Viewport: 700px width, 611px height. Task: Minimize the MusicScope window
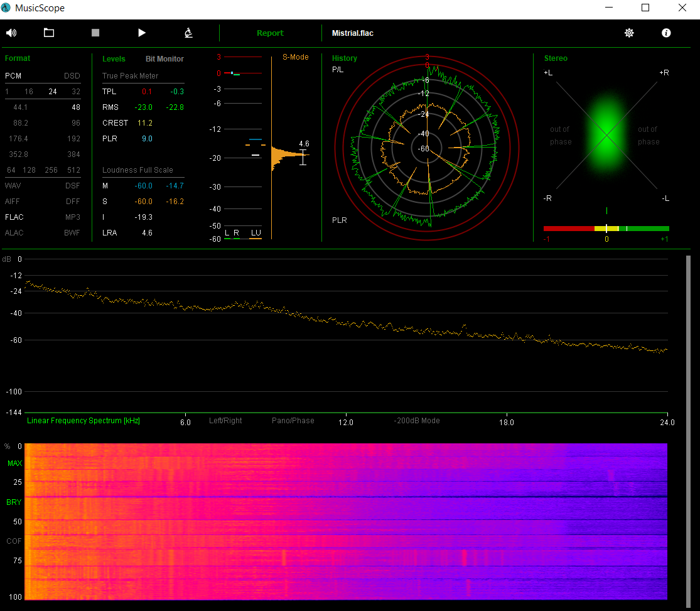coord(609,8)
